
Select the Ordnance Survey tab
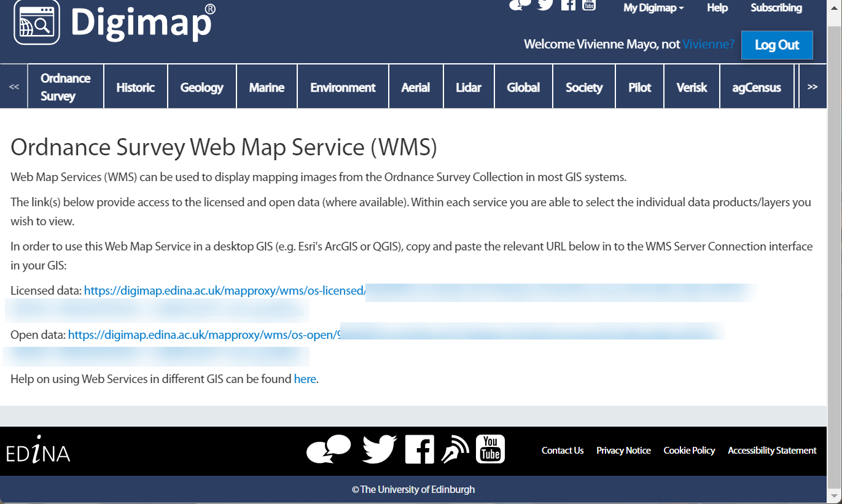pyautogui.click(x=66, y=87)
